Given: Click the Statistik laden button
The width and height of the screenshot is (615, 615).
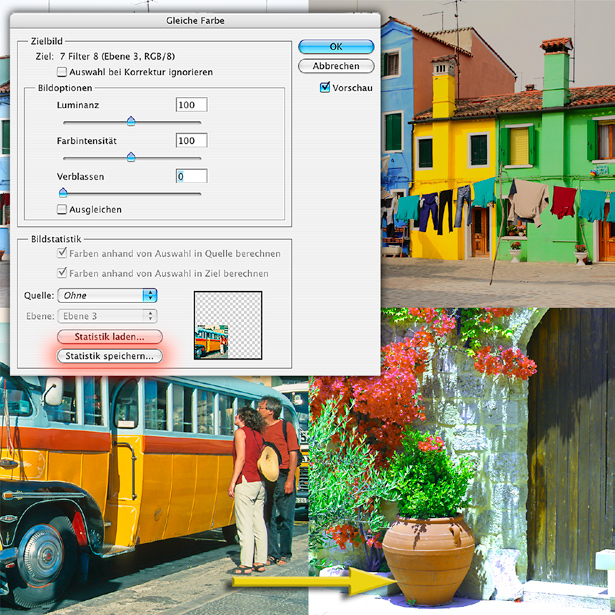Looking at the screenshot, I should click(109, 337).
